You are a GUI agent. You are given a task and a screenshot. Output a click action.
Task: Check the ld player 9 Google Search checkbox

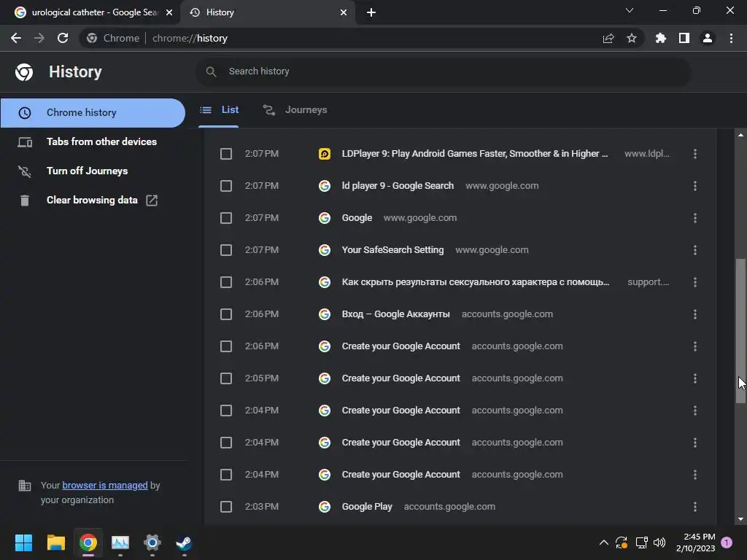point(226,186)
